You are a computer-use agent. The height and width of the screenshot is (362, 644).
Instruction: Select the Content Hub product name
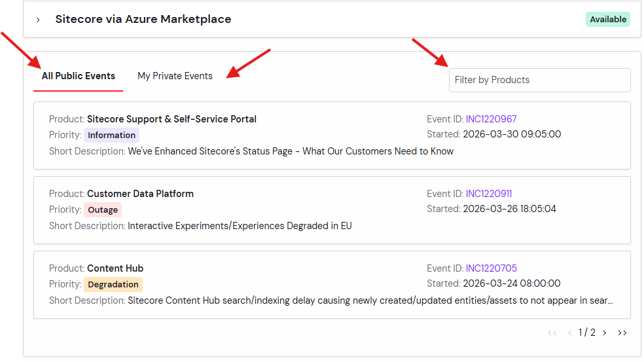coord(115,268)
